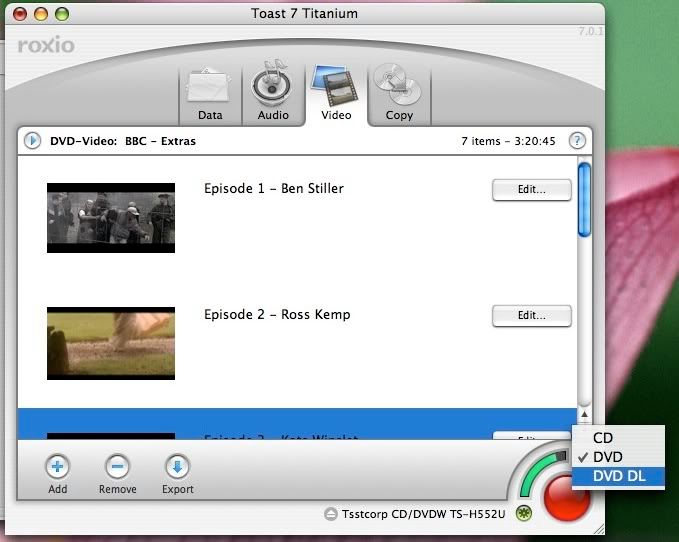The width and height of the screenshot is (679, 542).
Task: Edit Episode 1 – Ben Stiller
Action: [x=532, y=190]
